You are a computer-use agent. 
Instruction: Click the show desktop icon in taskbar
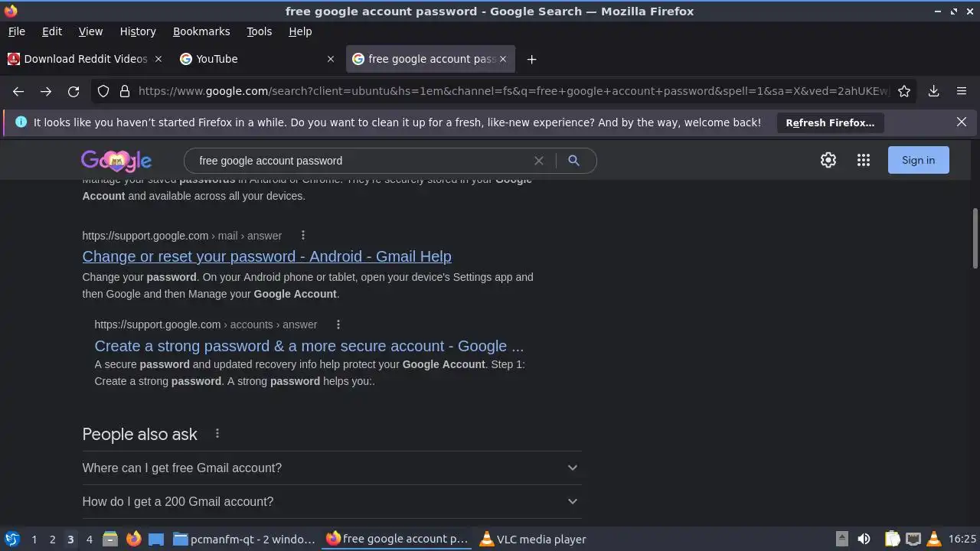156,539
